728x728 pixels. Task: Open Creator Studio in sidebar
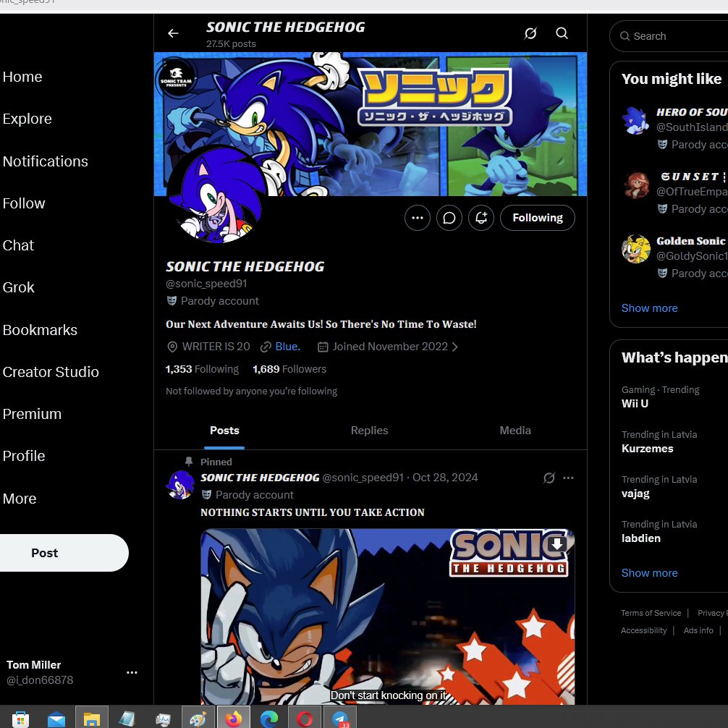pyautogui.click(x=51, y=372)
